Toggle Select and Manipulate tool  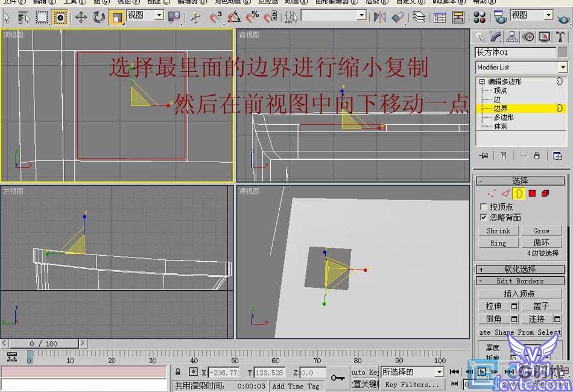pyautogui.click(x=195, y=17)
